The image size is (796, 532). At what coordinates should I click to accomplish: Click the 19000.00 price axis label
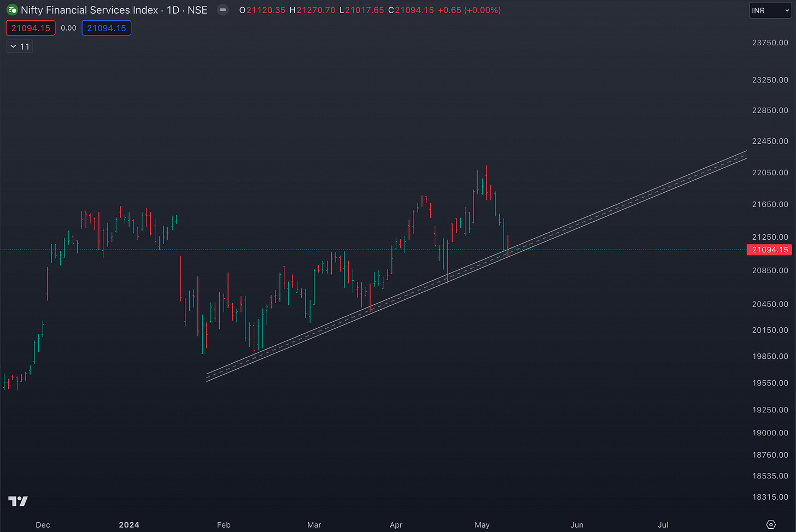tap(770, 433)
